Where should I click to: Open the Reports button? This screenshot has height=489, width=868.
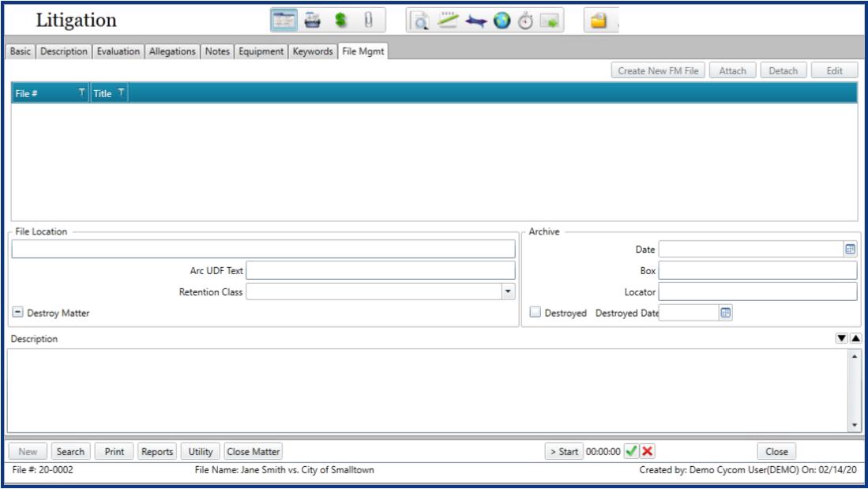point(157,451)
